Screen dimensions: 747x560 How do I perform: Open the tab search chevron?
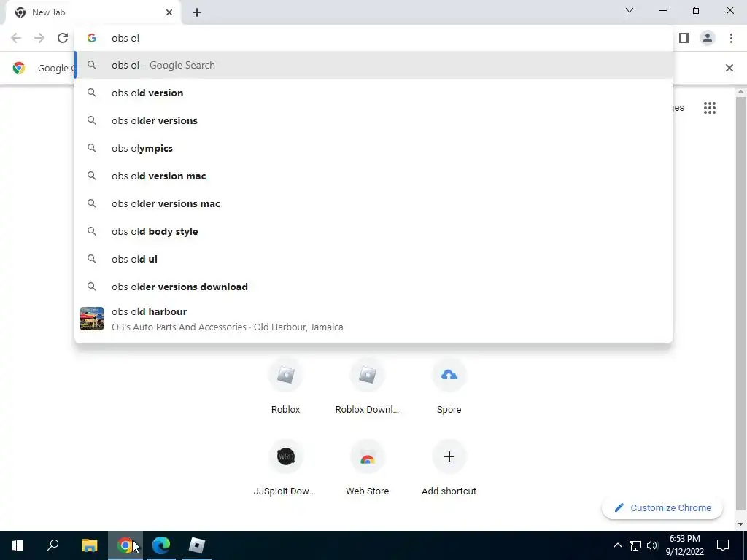(630, 10)
